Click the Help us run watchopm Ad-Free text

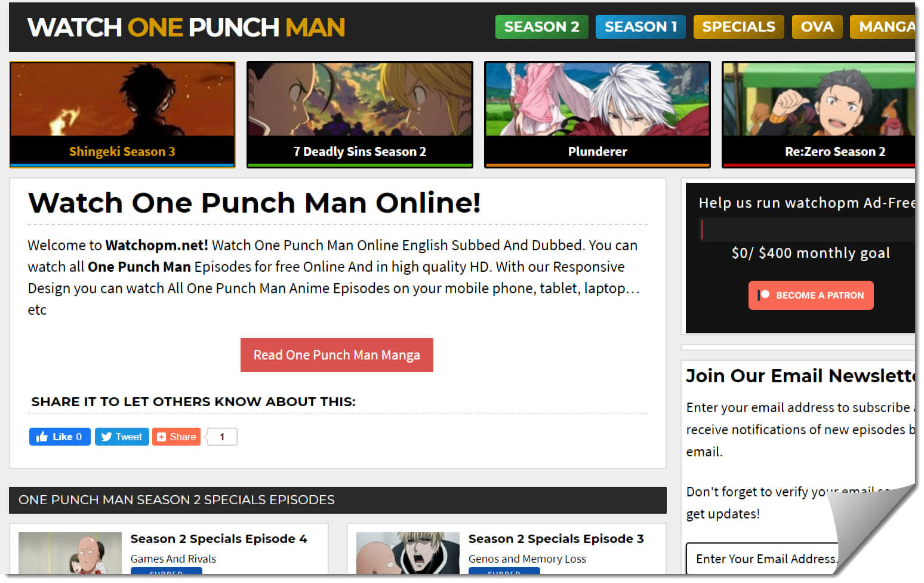pos(807,203)
